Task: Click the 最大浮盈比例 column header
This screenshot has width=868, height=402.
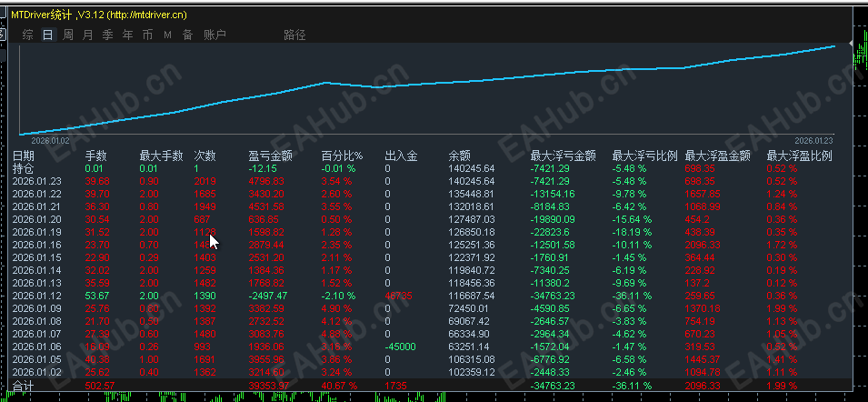Action: tap(799, 156)
